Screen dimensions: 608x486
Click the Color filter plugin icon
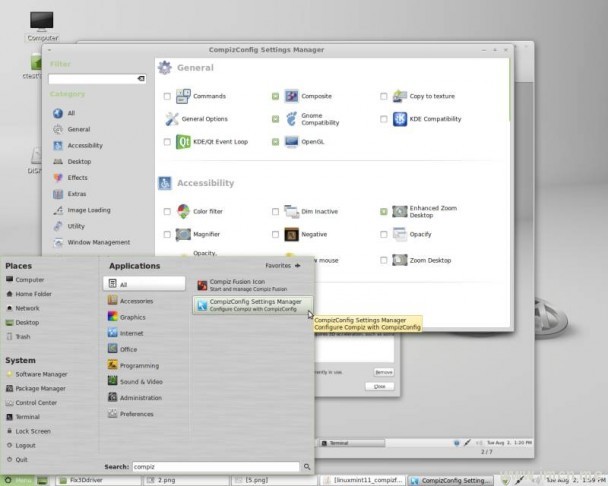point(183,211)
